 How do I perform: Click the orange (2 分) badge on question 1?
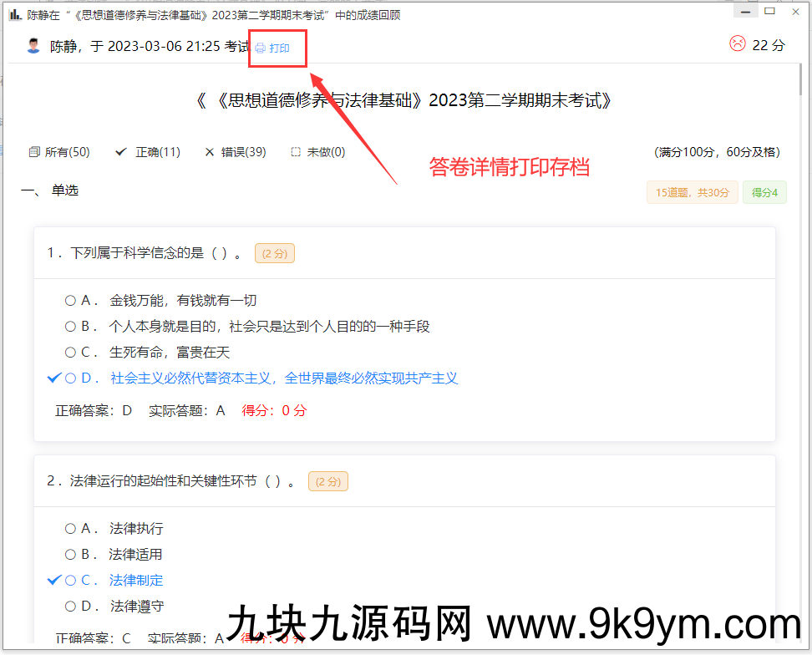274,253
